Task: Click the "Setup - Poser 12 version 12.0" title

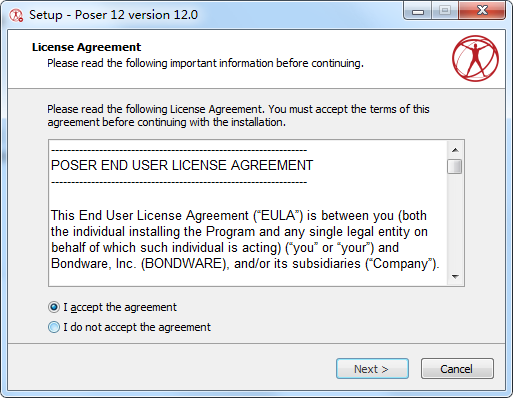Action: click(x=113, y=15)
